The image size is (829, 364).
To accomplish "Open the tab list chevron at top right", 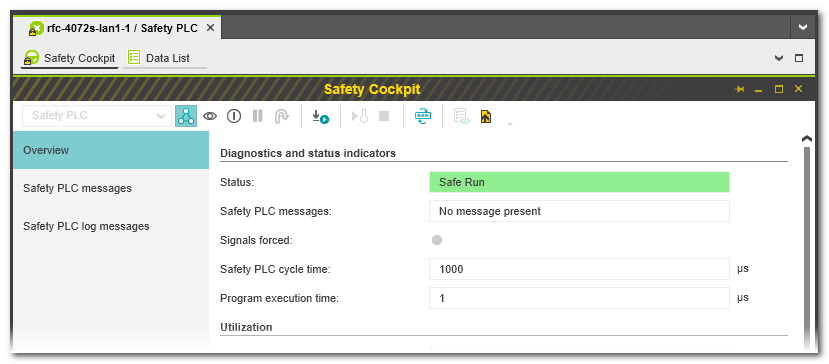I will coord(803,27).
